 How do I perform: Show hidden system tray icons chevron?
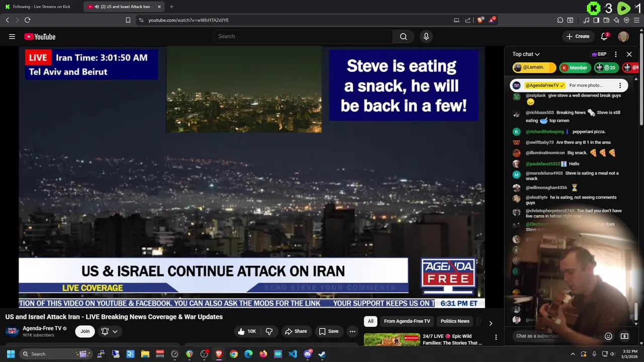(x=573, y=354)
